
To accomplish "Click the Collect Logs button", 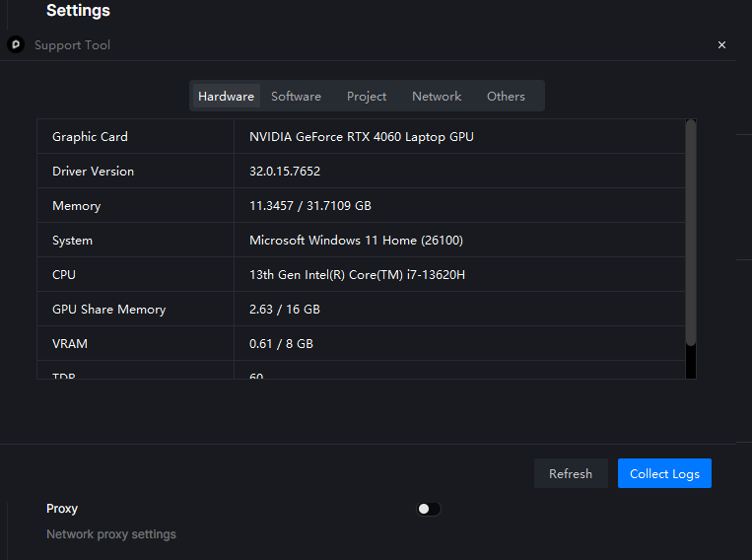I will click(664, 473).
